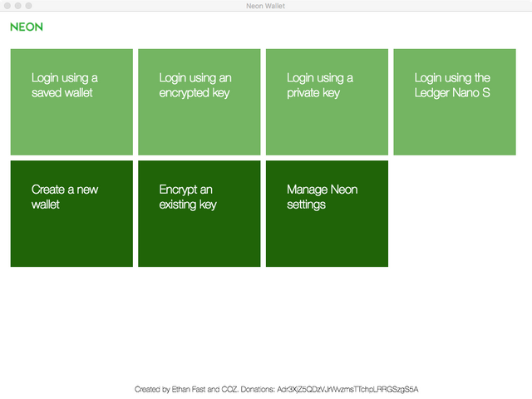Open Manage Neon settings tile
532x399 pixels.
(x=327, y=214)
